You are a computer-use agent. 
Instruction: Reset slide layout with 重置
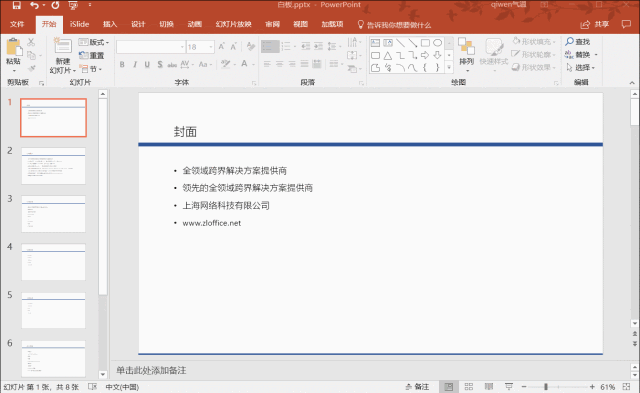click(91, 56)
